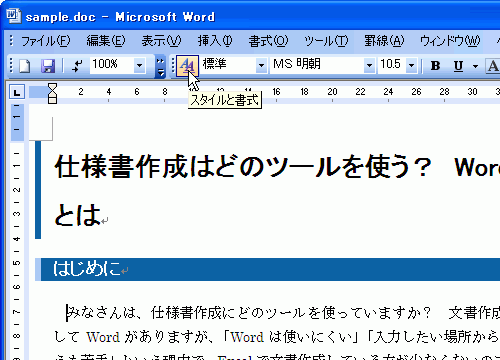Viewport: 500px width, 360px height.
Task: Open the 書式(O) menu
Action: pos(268,41)
